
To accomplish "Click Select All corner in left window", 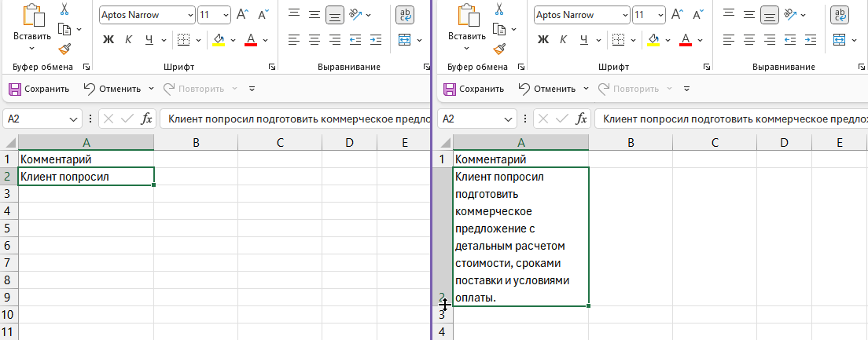I will click(9, 143).
